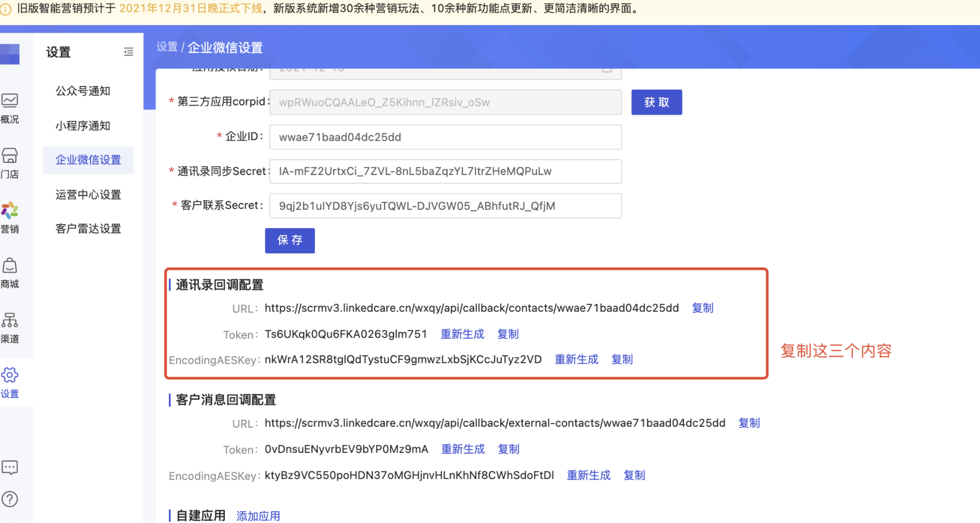The image size is (980, 523).
Task: Click Token value Ts6UKqk0Qu6FKA0263glm751
Action: click(346, 334)
